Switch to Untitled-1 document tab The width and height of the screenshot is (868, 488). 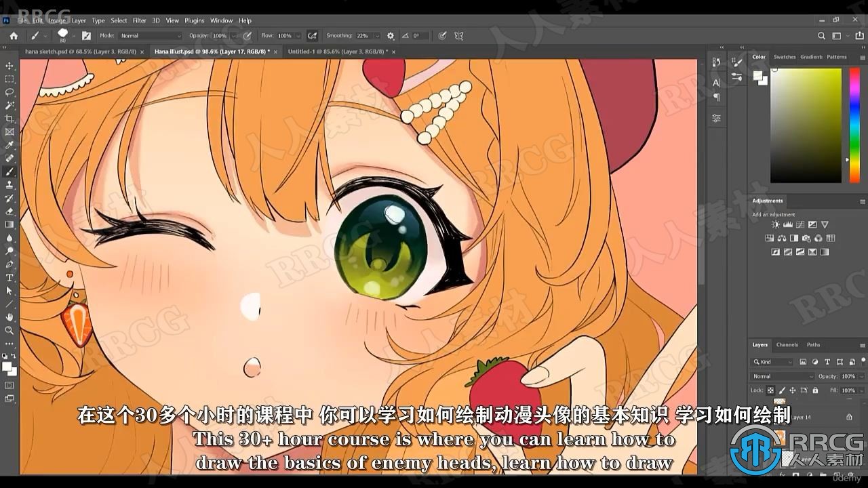pyautogui.click(x=337, y=52)
